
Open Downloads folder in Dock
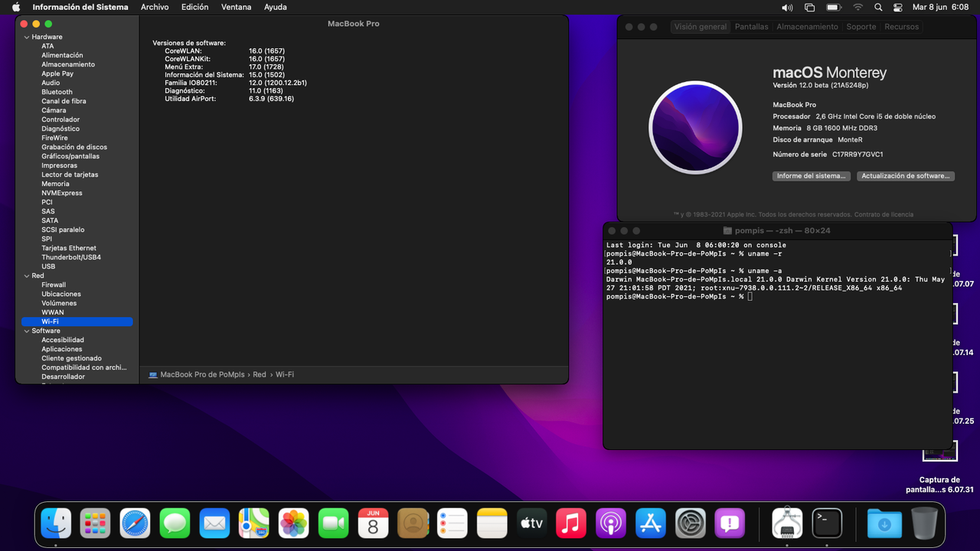(884, 523)
